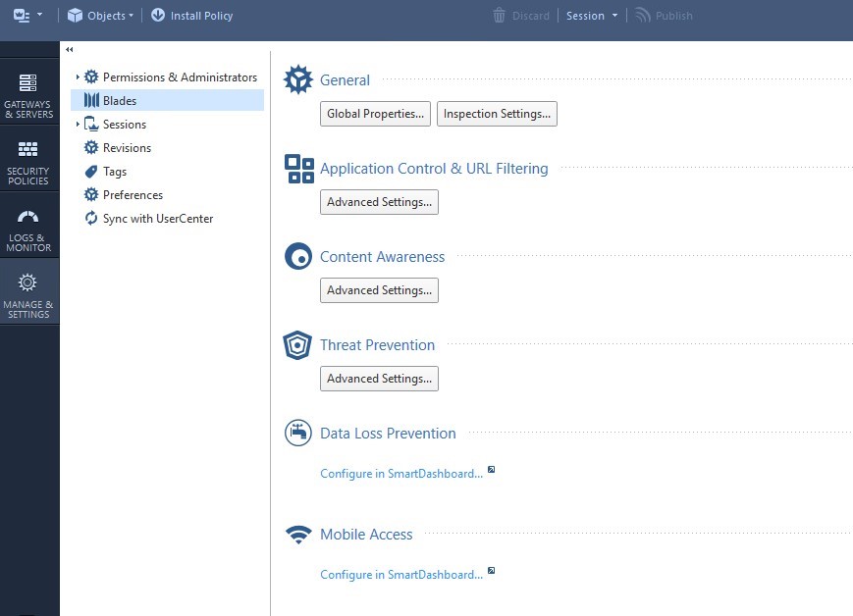The height and width of the screenshot is (616, 853).
Task: Expand Permissions & Administrators tree node
Action: 78,77
